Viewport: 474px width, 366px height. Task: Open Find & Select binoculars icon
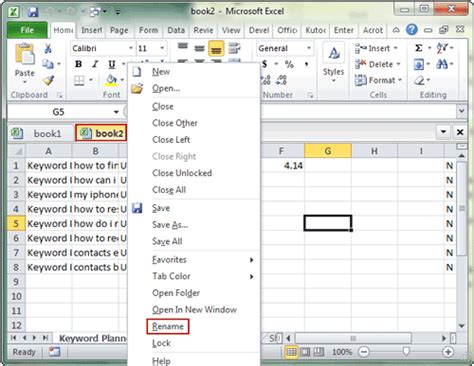tap(442, 64)
